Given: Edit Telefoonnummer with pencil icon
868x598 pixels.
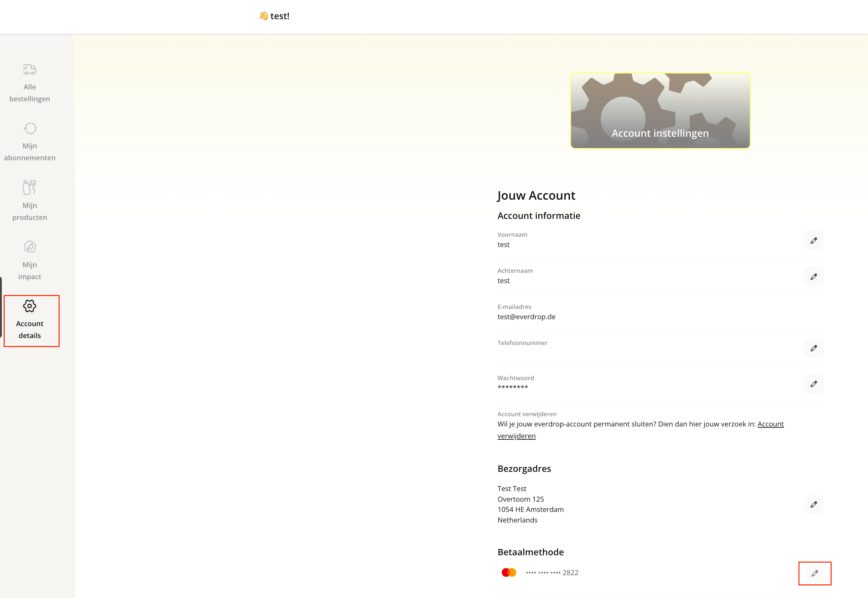Looking at the screenshot, I should (813, 348).
